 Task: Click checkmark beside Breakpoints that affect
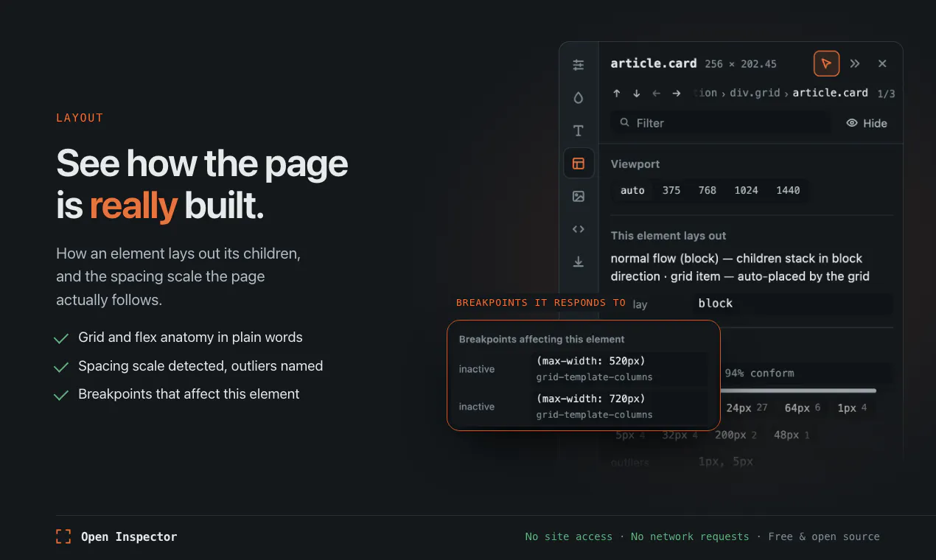[x=61, y=395]
